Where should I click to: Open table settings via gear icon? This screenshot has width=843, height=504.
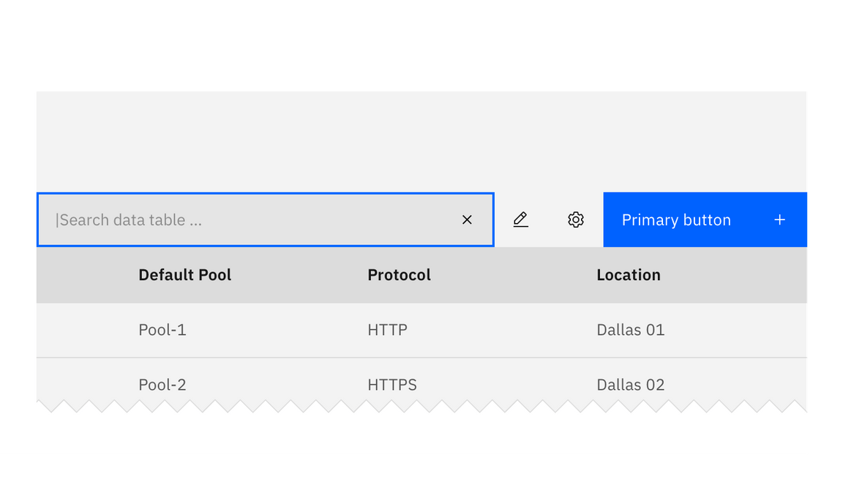[576, 219]
